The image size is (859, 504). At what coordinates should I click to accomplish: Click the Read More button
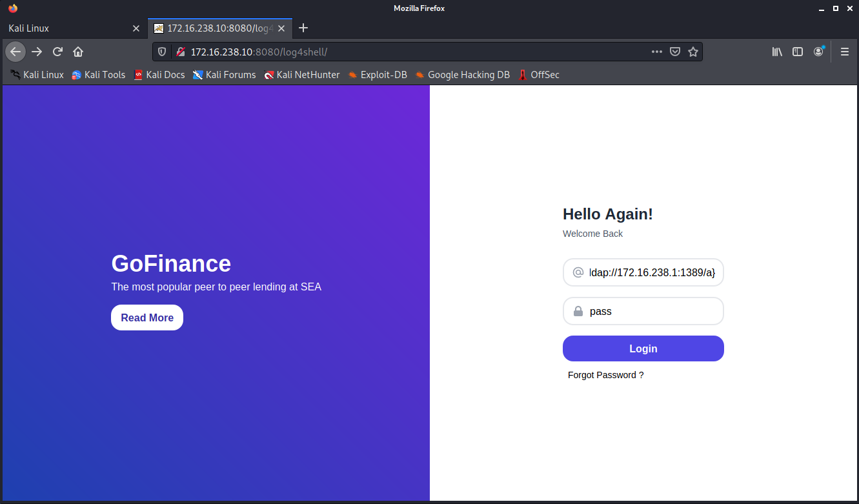coord(147,317)
